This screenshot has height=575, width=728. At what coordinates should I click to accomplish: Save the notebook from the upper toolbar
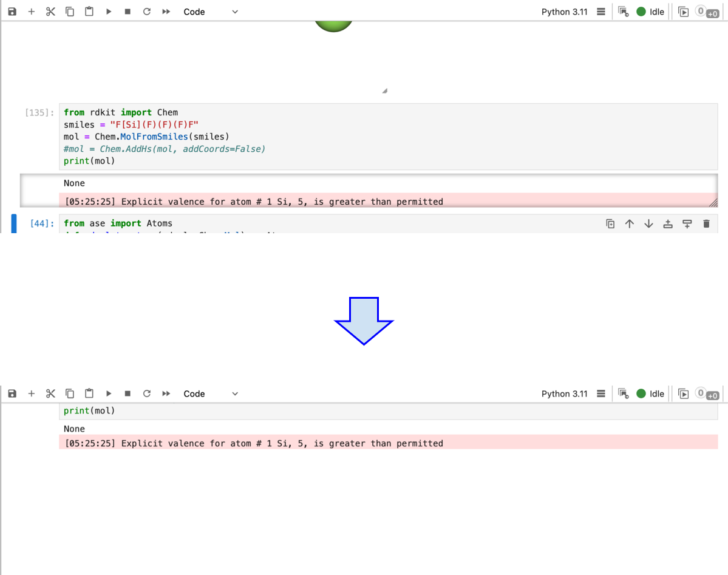[x=12, y=12]
